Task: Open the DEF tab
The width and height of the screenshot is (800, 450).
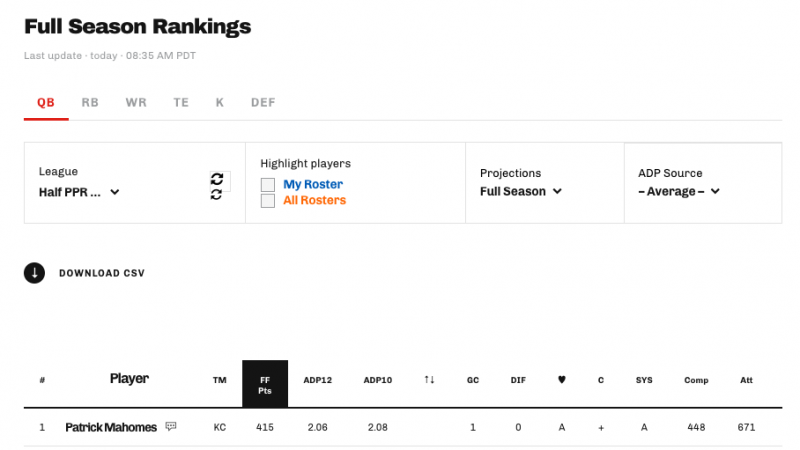Action: (x=263, y=103)
